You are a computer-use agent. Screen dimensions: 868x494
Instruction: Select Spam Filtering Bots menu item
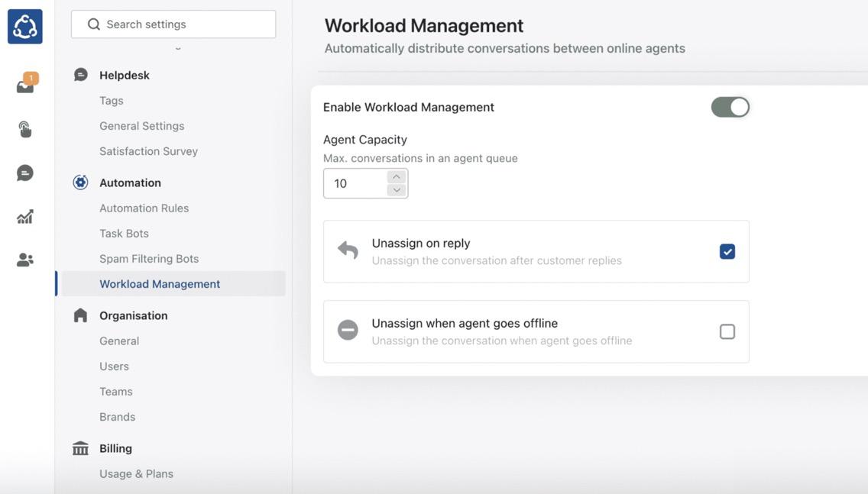tap(149, 258)
